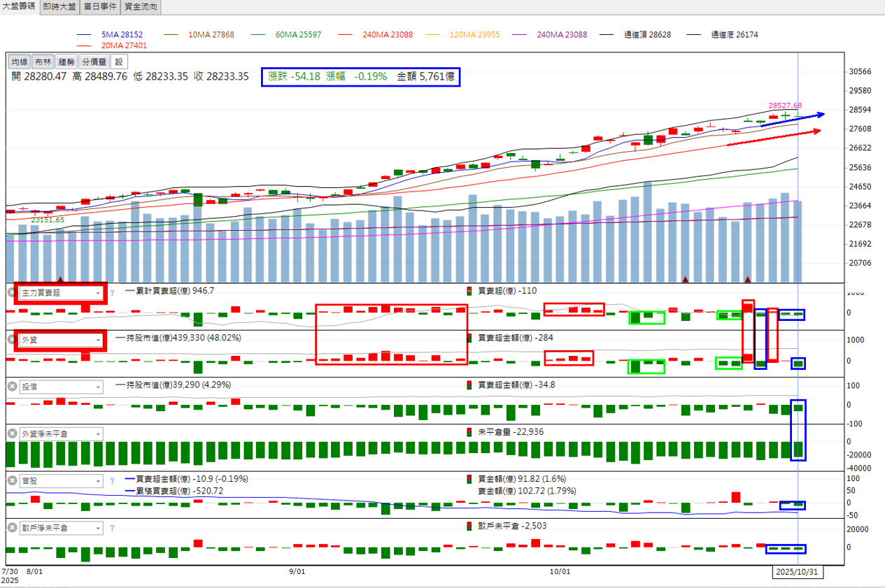Click the 2025/10/31 date label on axis
This screenshot has height=588, width=885.
(x=798, y=572)
